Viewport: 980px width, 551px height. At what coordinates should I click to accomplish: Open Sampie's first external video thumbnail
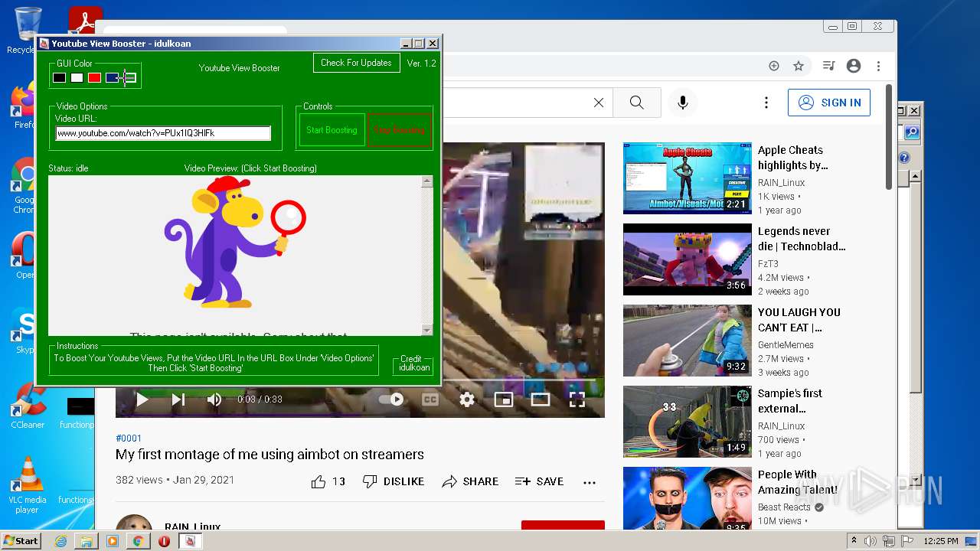[688, 422]
